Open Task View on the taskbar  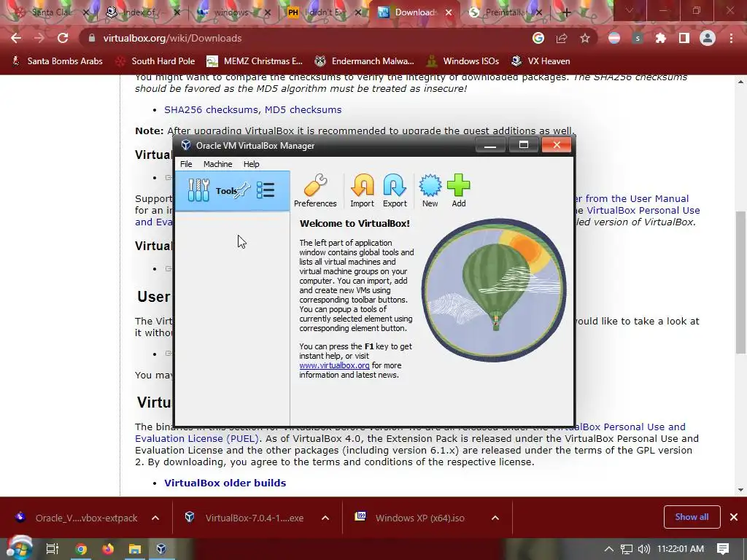coord(52,549)
